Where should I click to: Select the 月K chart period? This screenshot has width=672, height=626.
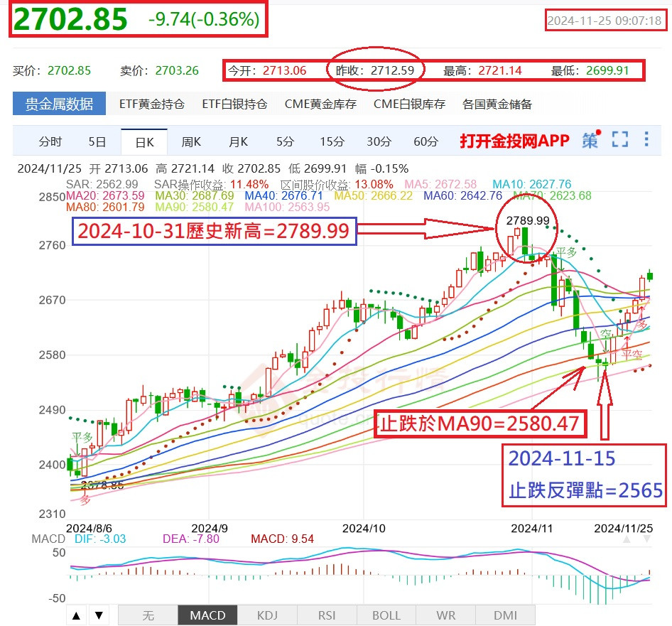[x=238, y=141]
